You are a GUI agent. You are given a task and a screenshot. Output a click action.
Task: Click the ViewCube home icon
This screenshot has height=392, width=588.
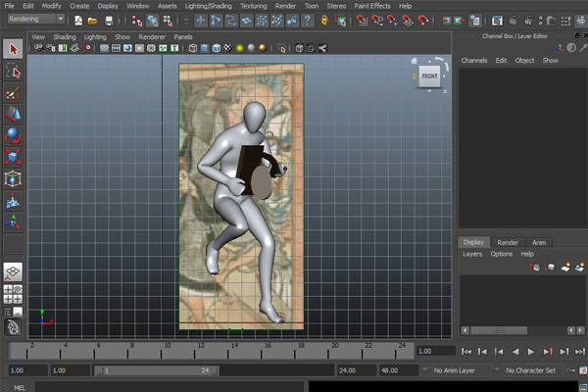tap(414, 61)
